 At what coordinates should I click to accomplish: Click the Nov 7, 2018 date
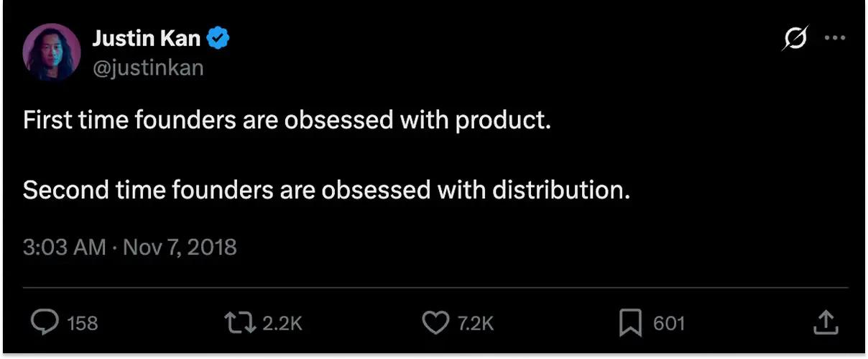(x=180, y=247)
